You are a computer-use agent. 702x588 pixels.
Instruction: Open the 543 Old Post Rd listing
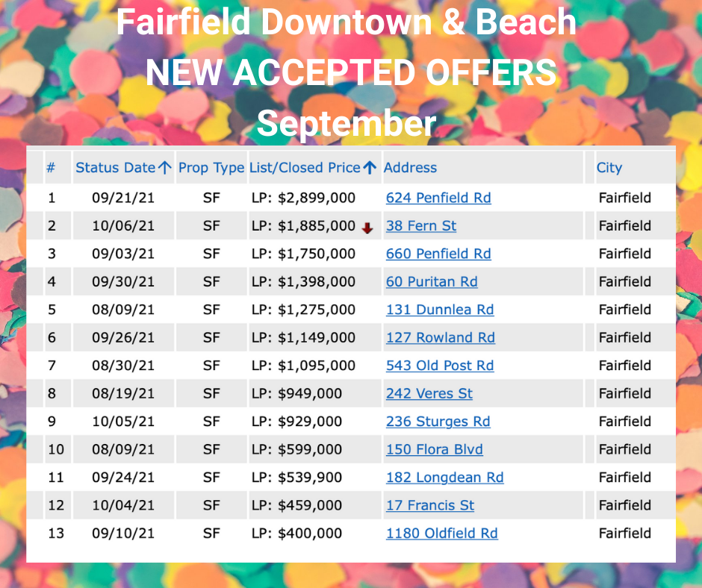pos(440,366)
